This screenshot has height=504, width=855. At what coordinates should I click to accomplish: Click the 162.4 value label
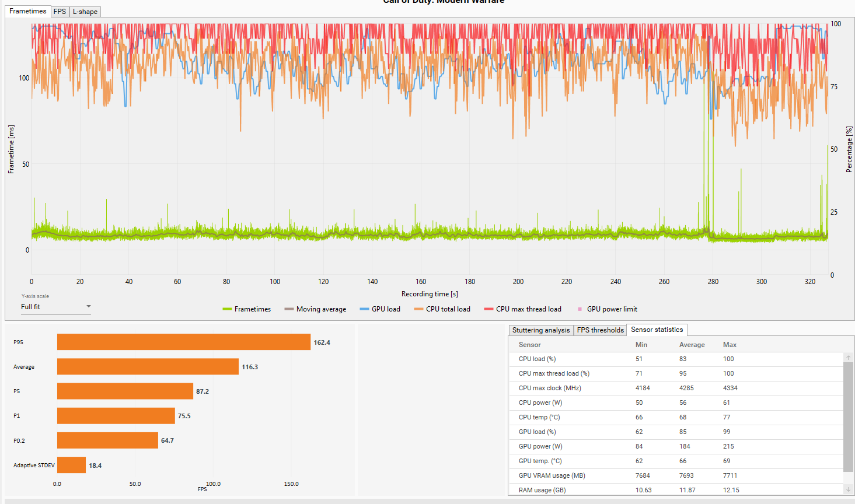322,342
